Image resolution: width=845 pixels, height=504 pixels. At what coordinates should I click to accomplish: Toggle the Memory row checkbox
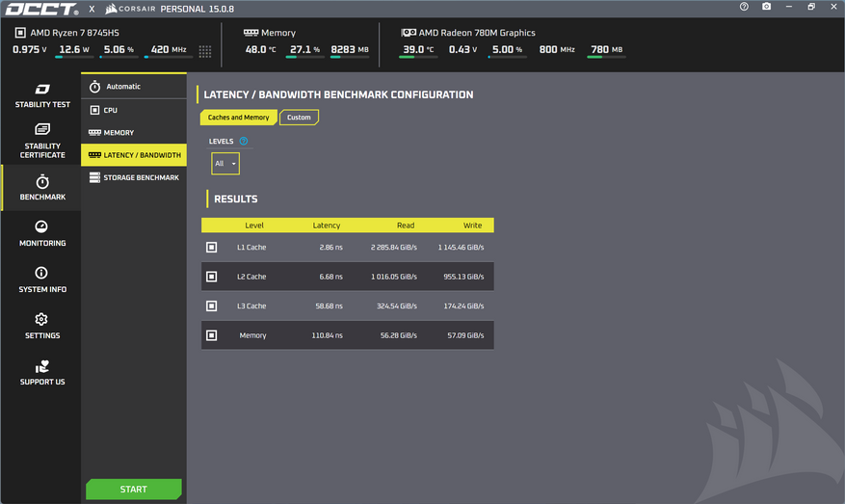[x=211, y=335]
